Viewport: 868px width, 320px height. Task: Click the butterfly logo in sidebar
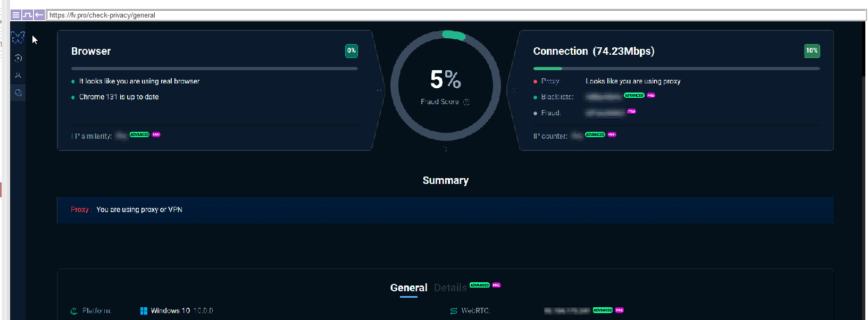click(x=18, y=38)
